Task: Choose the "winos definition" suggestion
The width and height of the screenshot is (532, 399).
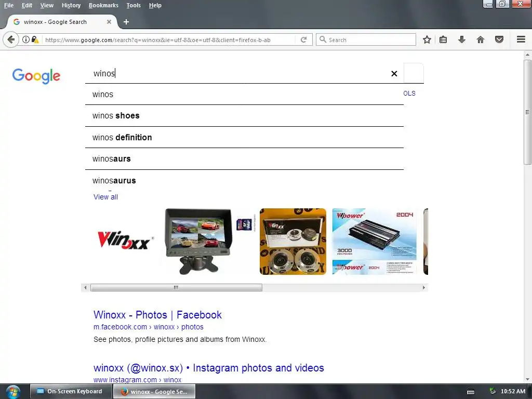Action: [244, 137]
